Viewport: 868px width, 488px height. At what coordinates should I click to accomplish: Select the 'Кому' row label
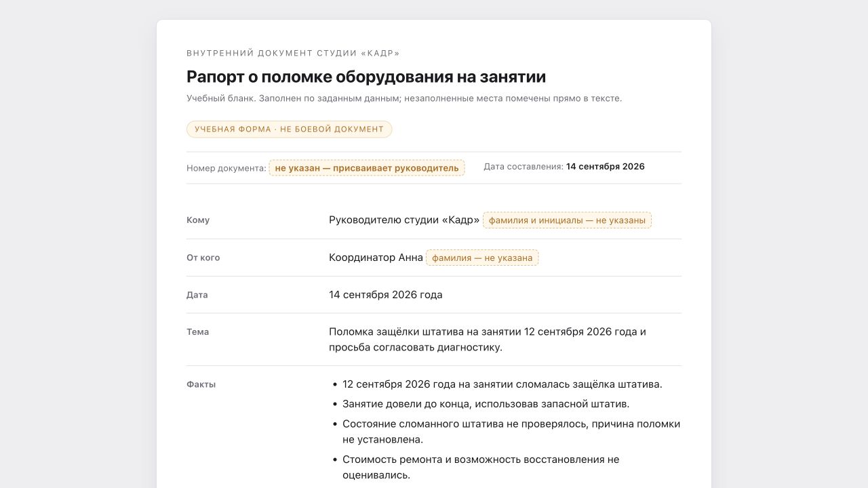[198, 220]
